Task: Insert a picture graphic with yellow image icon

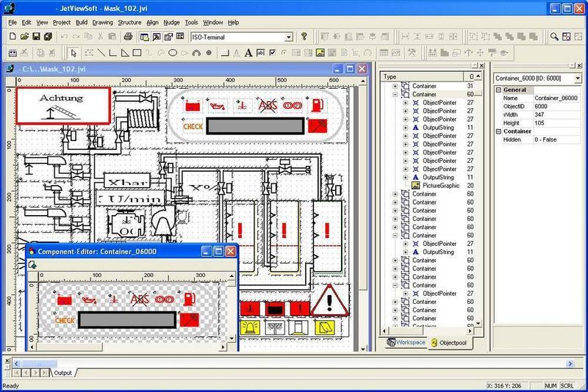Action: (x=320, y=53)
